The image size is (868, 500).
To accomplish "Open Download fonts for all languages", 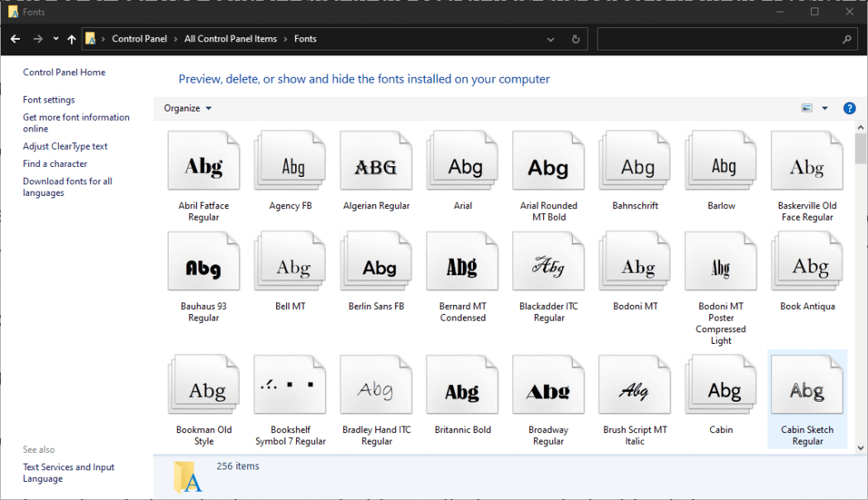I will point(67,187).
